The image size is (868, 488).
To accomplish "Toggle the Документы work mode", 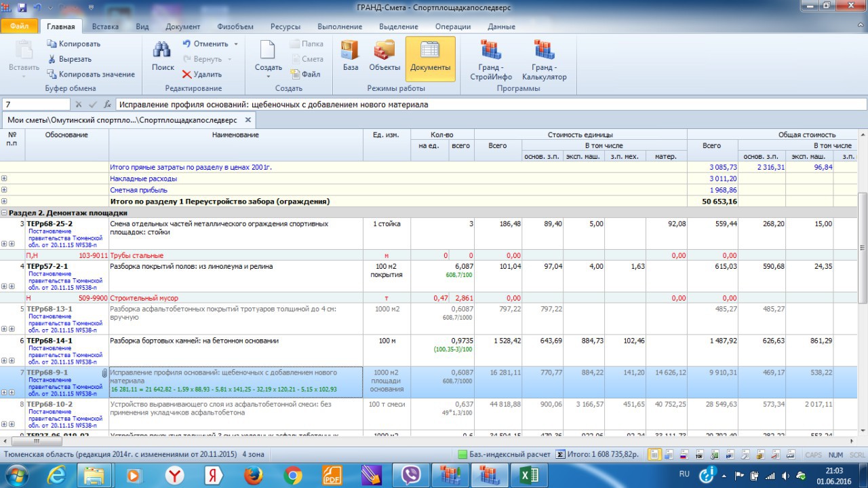I will [430, 58].
